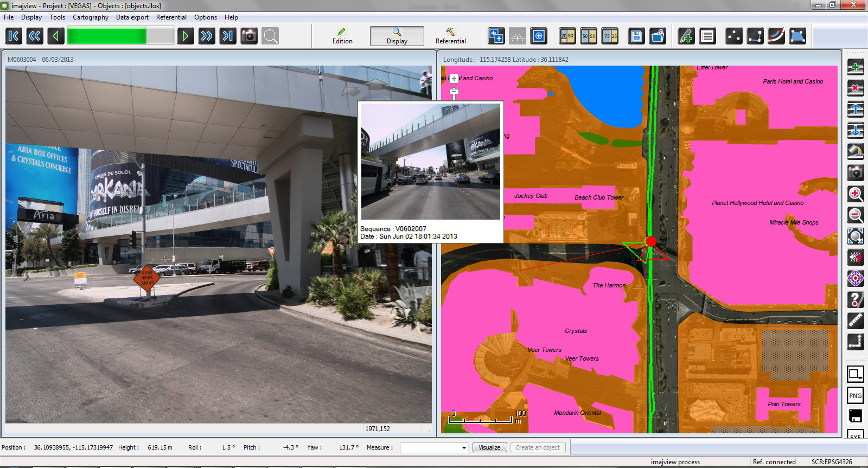This screenshot has height=468, width=868.
Task: Select the ruler measure tool on the map toolbar
Action: point(855,320)
